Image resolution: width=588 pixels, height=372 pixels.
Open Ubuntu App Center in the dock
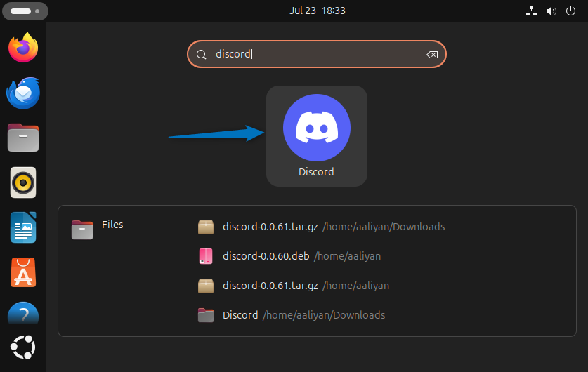(23, 272)
